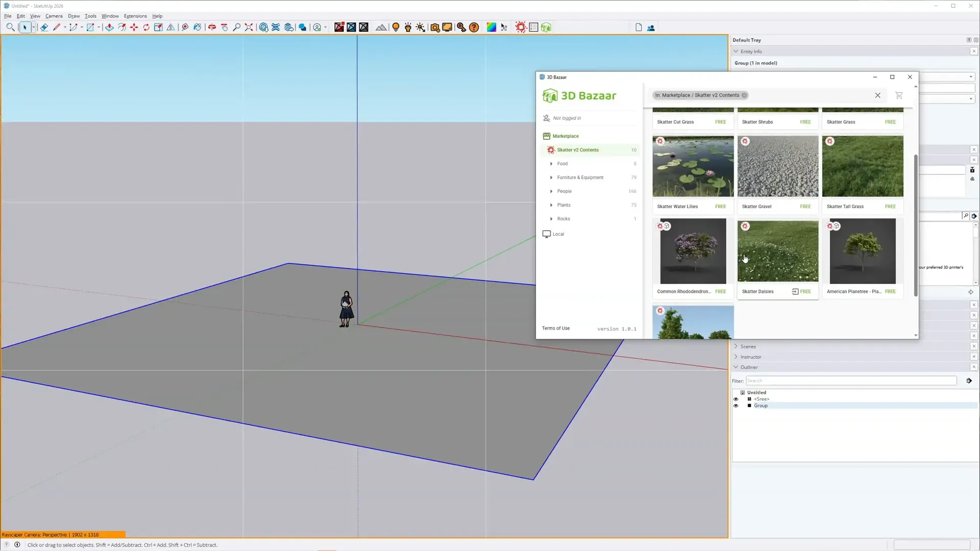The height and width of the screenshot is (551, 980).
Task: Select Marketplace in 3D Bazaar sidebar
Action: pos(565,136)
